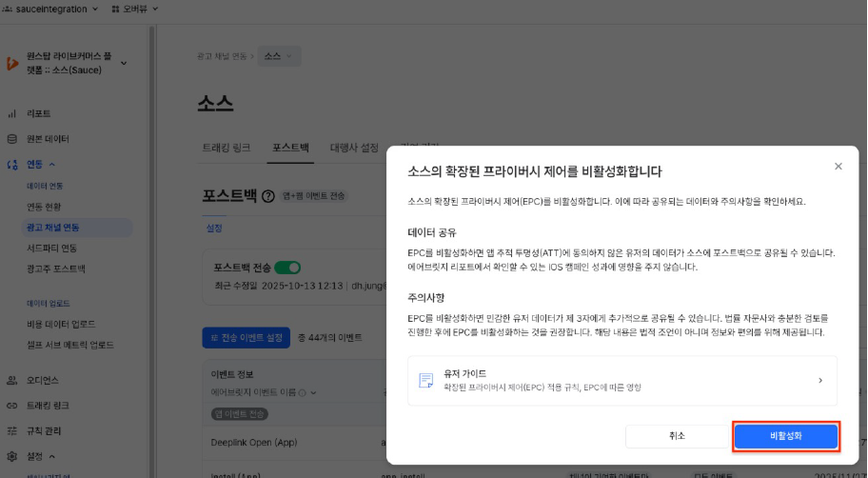Image resolution: width=868 pixels, height=478 pixels.
Task: Click the 앱 이벤트 전송 tag
Action: pyautogui.click(x=240, y=414)
